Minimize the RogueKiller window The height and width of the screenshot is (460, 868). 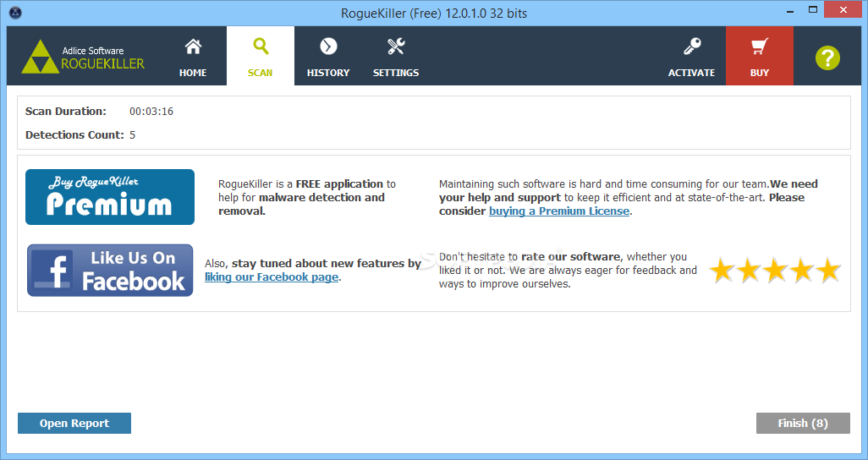click(x=791, y=10)
